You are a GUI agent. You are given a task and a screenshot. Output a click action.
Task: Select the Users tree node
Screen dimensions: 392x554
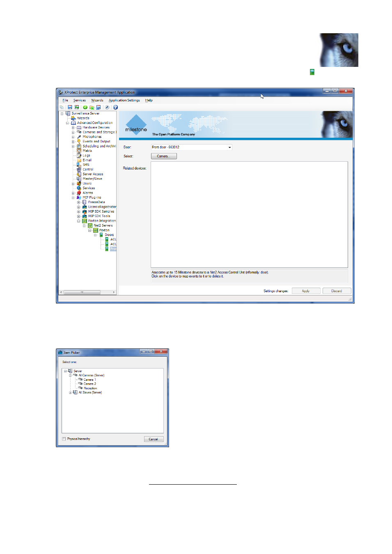pyautogui.click(x=87, y=184)
